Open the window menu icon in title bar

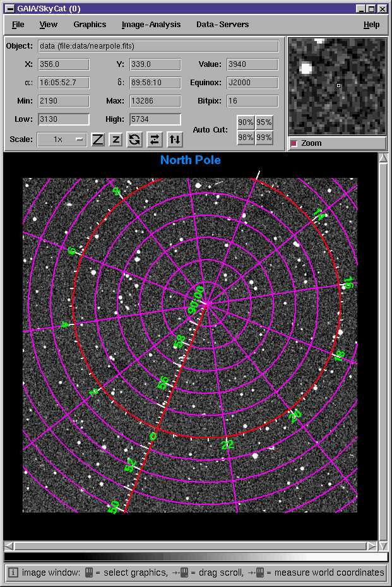click(x=9, y=9)
